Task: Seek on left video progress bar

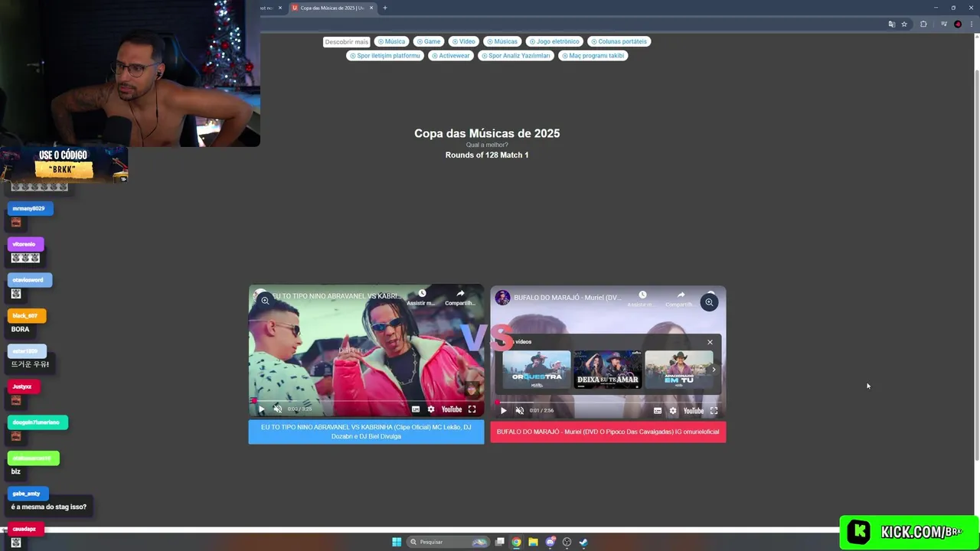Action: (x=366, y=400)
